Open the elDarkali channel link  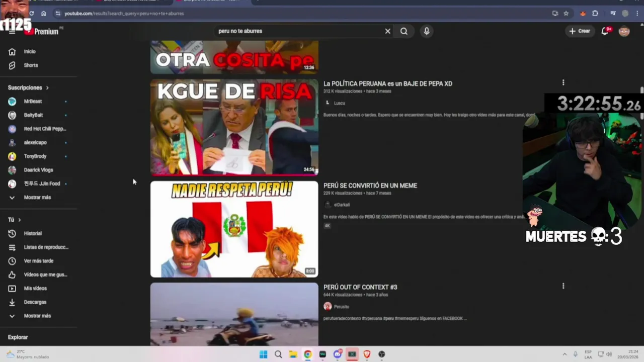point(342,205)
